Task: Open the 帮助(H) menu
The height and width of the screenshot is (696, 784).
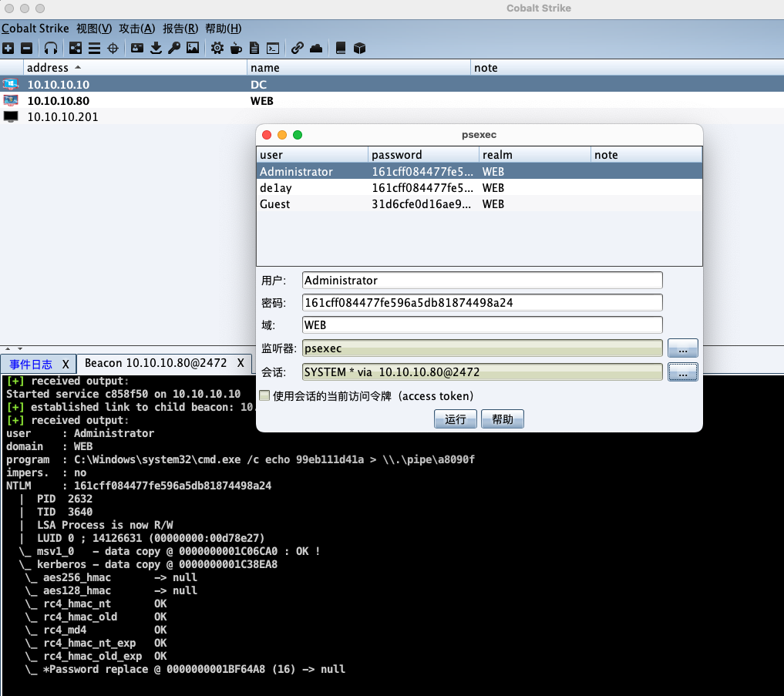Action: pos(224,29)
